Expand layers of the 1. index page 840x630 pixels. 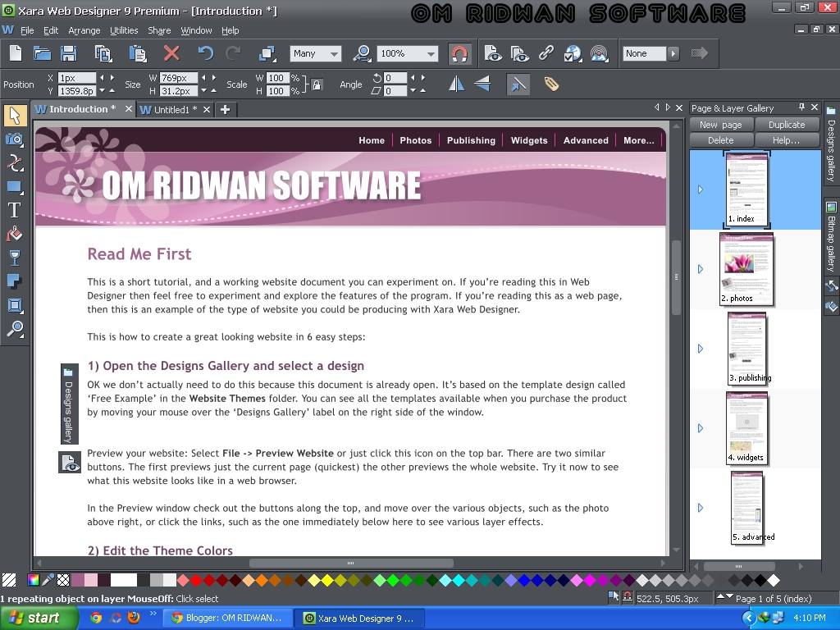coord(701,189)
